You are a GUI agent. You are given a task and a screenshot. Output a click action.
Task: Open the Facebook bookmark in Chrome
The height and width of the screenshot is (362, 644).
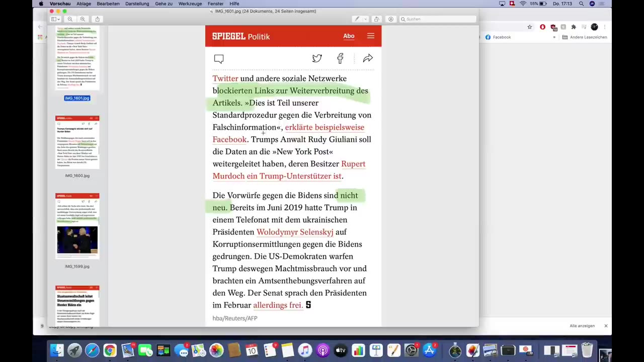(x=498, y=37)
